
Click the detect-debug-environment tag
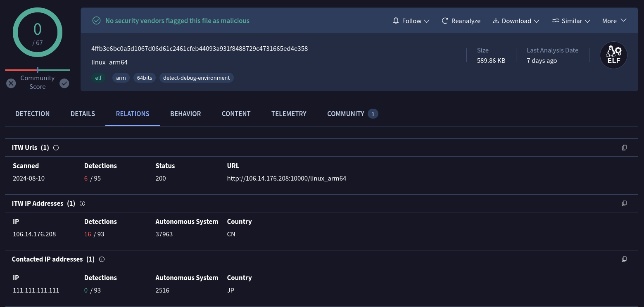coord(197,78)
